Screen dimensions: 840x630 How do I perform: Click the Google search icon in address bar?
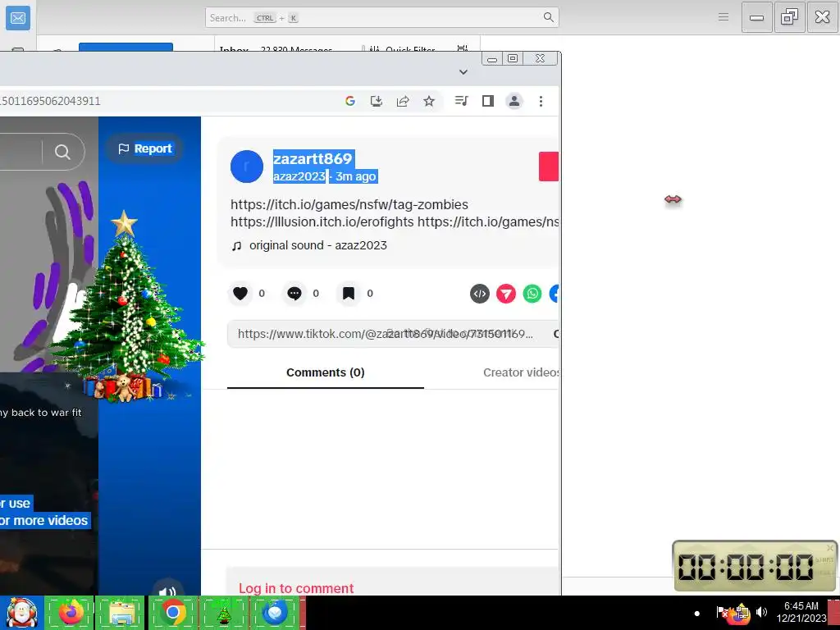pos(349,101)
